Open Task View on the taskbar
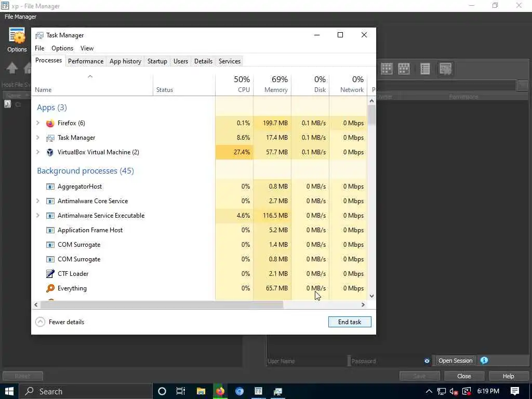 click(180, 391)
